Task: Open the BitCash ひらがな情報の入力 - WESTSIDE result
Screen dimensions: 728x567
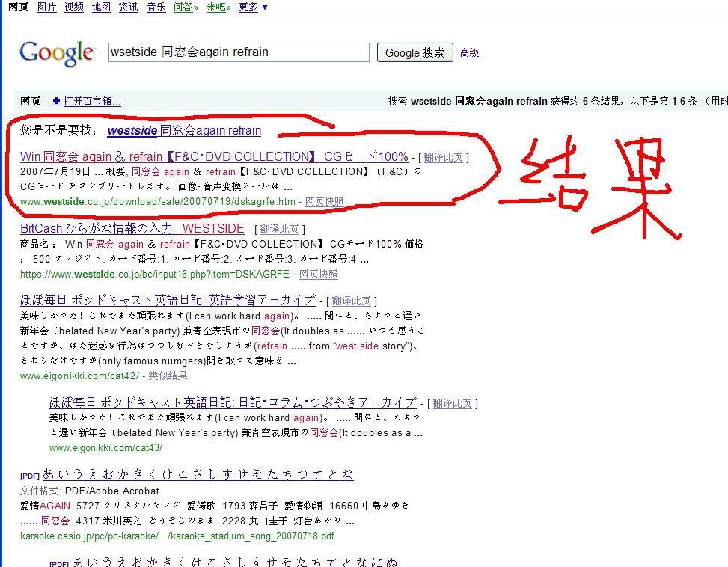Action: pyautogui.click(x=132, y=228)
